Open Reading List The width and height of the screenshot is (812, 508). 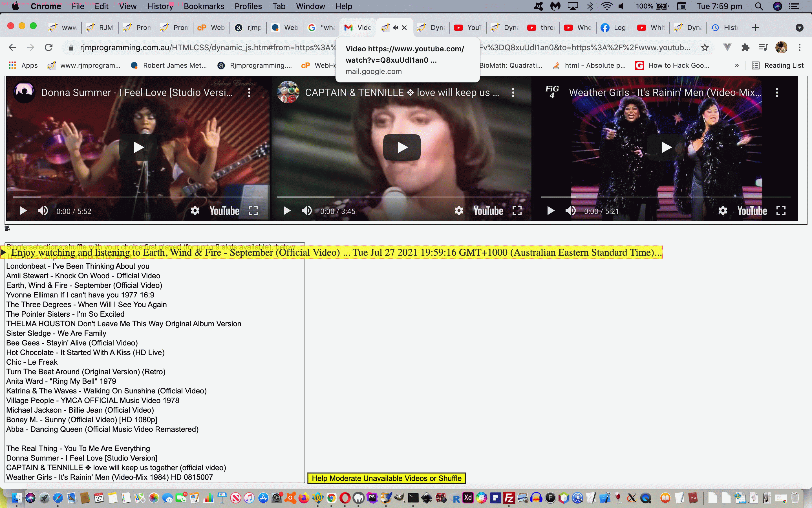pyautogui.click(x=777, y=65)
